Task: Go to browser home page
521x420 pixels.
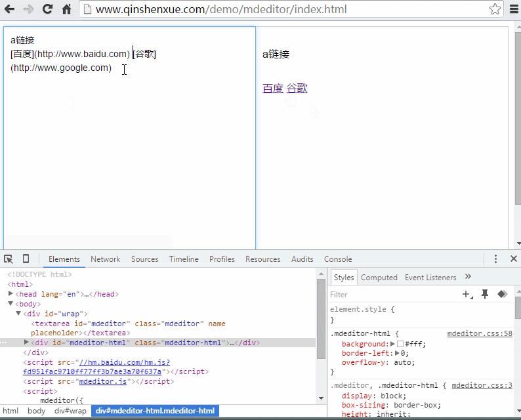Action: [x=66, y=9]
